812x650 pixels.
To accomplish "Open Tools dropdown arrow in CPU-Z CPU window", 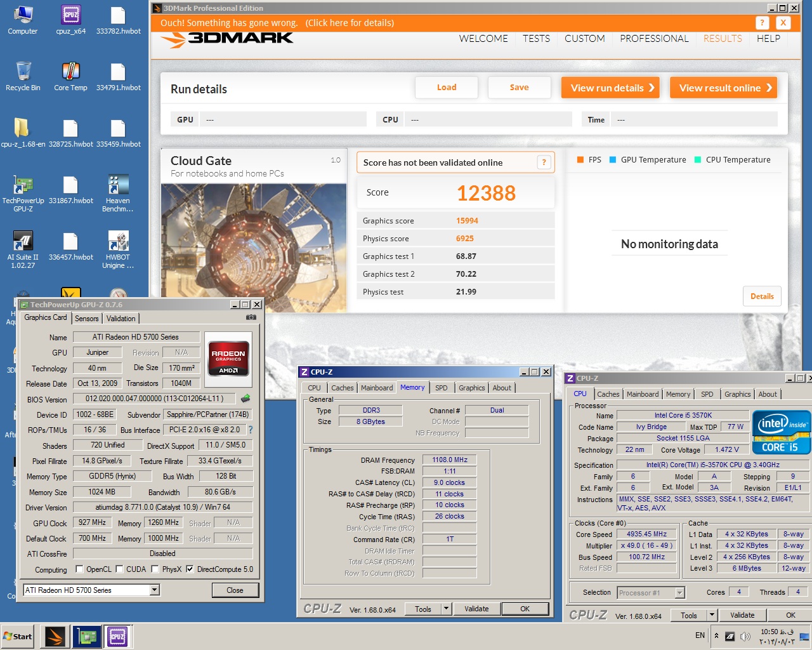I will coord(712,615).
